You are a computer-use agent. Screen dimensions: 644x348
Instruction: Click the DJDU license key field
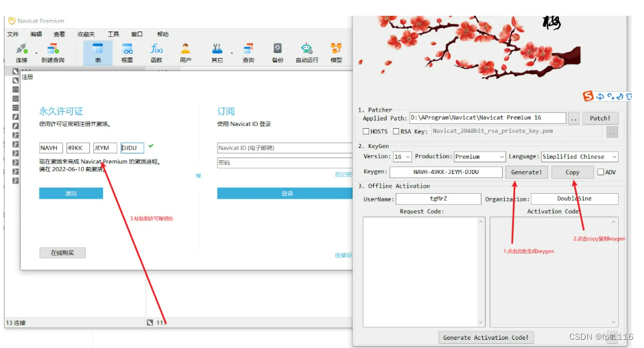132,148
